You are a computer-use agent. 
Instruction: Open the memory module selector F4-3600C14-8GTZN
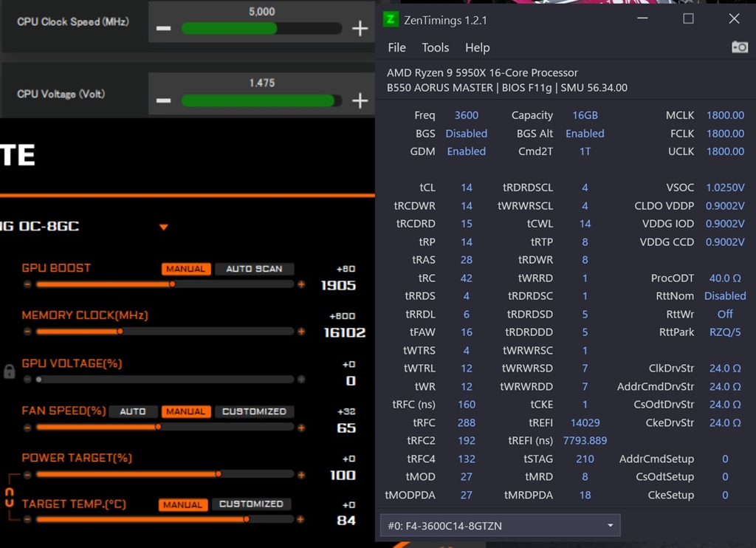coord(500,525)
